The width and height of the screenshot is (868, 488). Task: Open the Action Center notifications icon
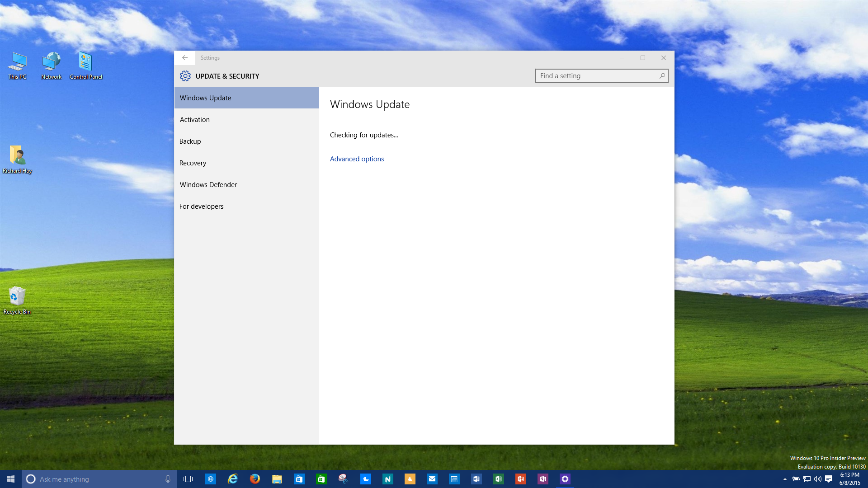click(x=829, y=479)
